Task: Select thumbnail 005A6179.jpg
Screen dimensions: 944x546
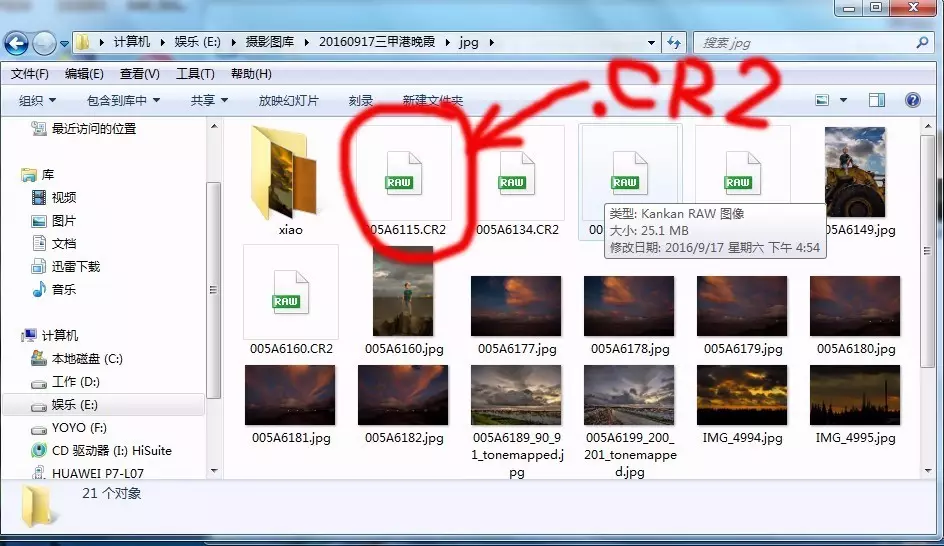Action: 742,306
